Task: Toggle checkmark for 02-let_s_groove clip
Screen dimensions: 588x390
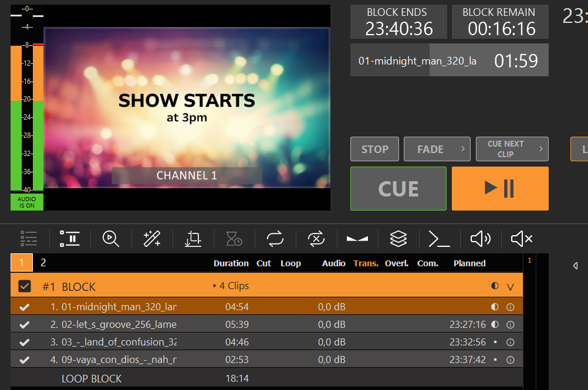Action: click(25, 324)
